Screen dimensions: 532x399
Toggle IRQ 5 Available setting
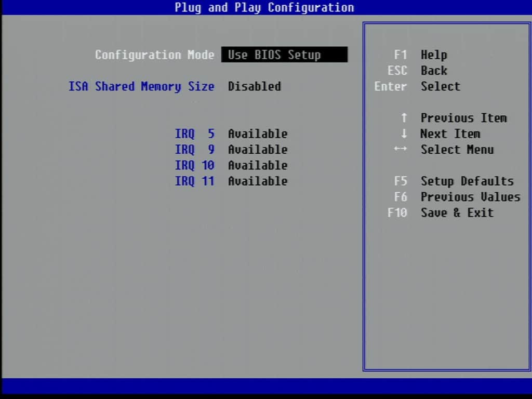click(x=258, y=134)
